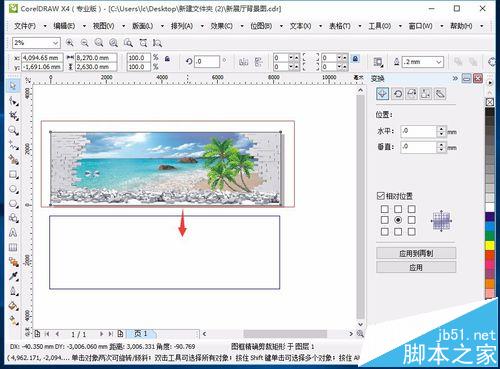Uncheck the 相对位置 checkbox
500x369 pixels.
tap(380, 196)
